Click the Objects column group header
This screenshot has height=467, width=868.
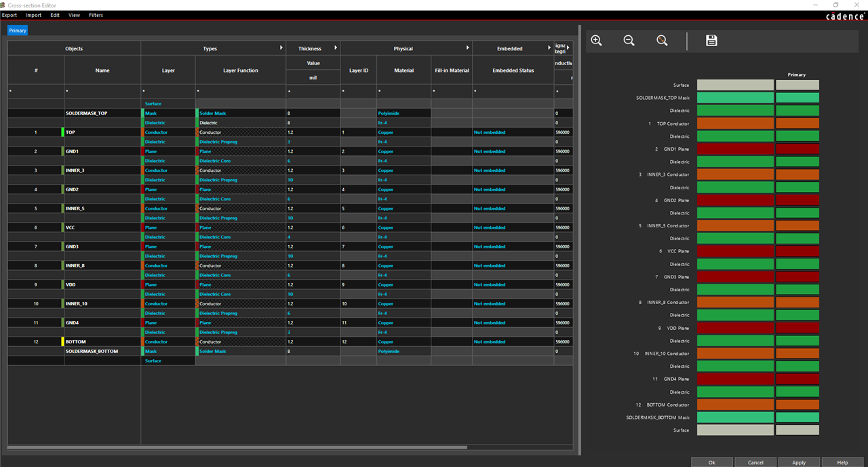coord(74,49)
